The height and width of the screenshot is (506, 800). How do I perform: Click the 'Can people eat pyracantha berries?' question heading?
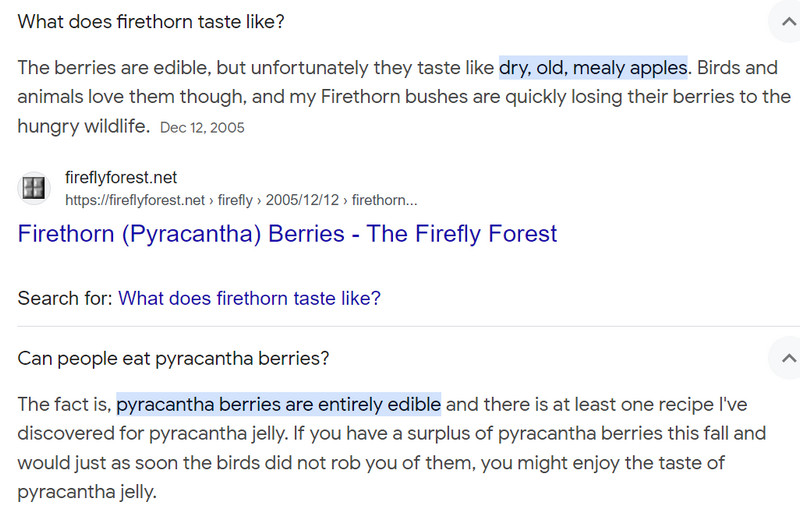tap(174, 357)
